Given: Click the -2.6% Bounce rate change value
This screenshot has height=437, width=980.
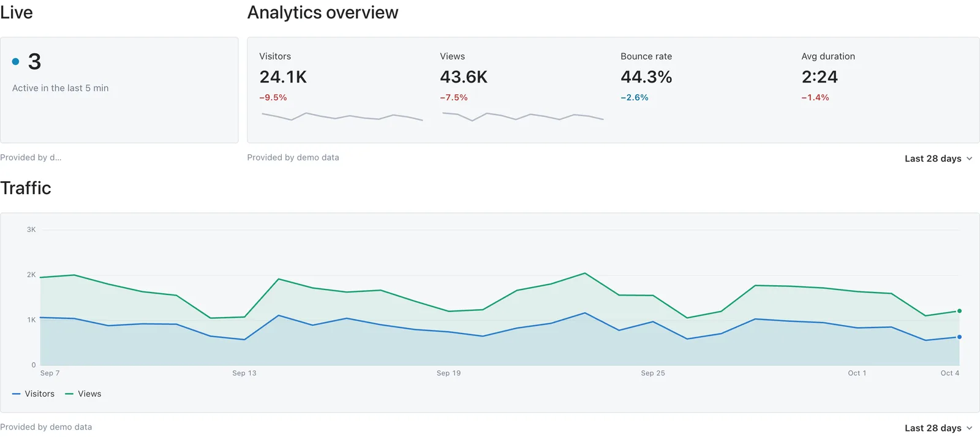Looking at the screenshot, I should (x=635, y=97).
